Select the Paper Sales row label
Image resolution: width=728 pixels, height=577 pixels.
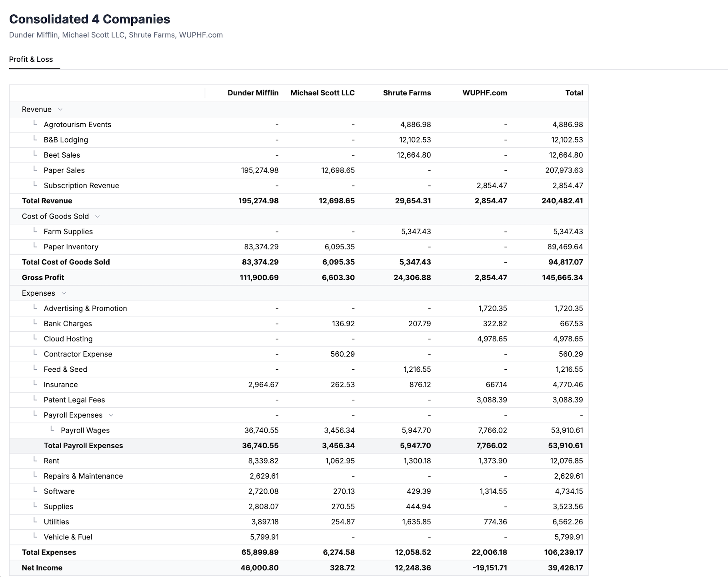point(64,170)
